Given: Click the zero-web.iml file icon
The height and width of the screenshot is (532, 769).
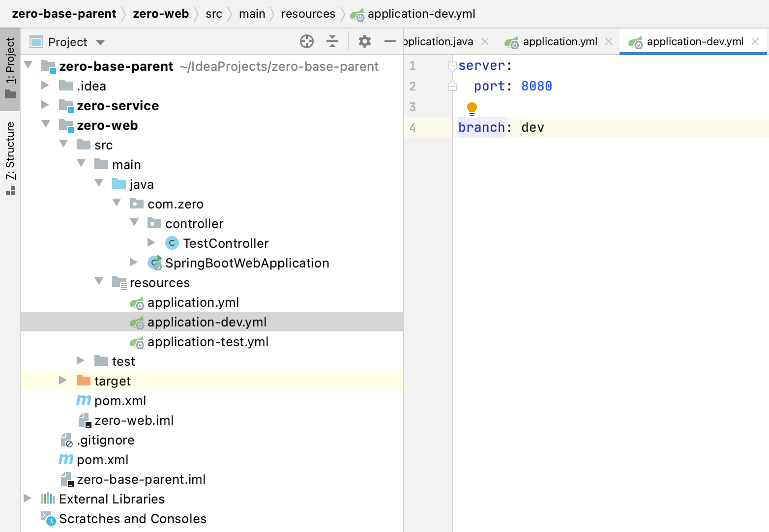Looking at the screenshot, I should pos(85,420).
